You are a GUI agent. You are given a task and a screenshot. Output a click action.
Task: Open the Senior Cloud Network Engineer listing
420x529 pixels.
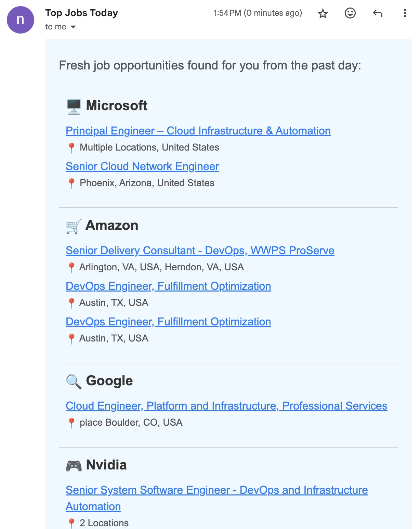tap(142, 167)
